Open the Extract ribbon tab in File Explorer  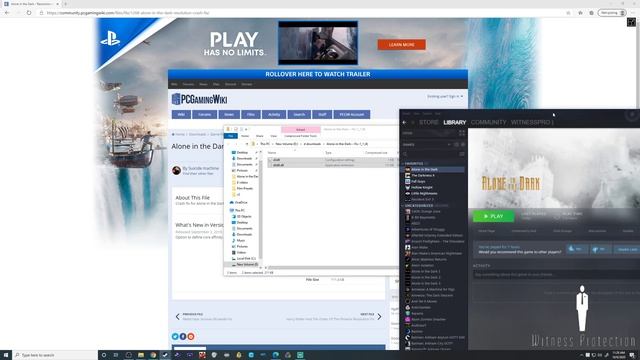pyautogui.click(x=300, y=129)
